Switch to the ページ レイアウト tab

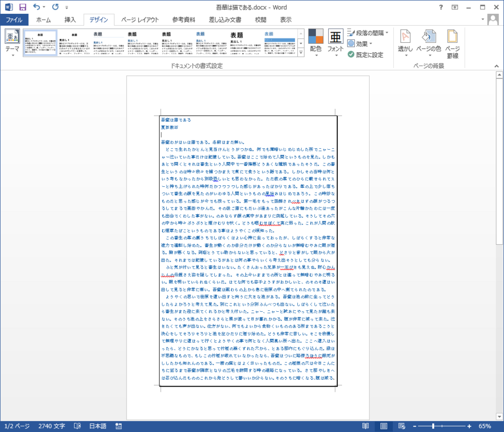click(x=140, y=20)
